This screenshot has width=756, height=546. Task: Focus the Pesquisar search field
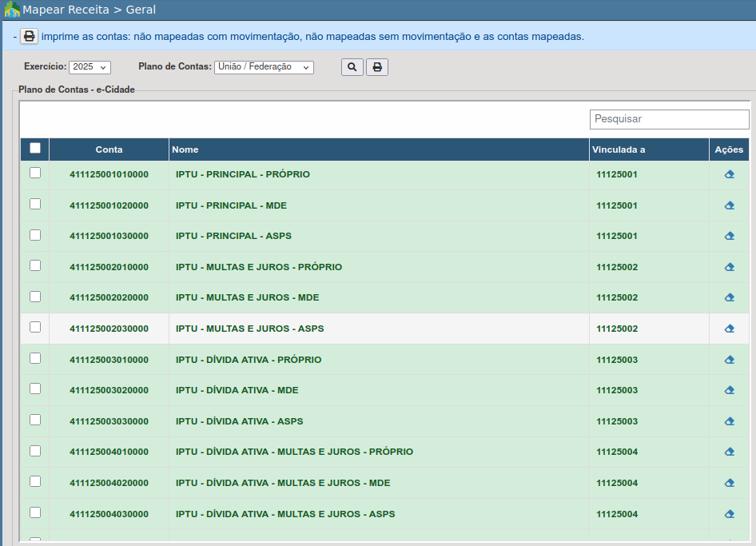(x=669, y=119)
